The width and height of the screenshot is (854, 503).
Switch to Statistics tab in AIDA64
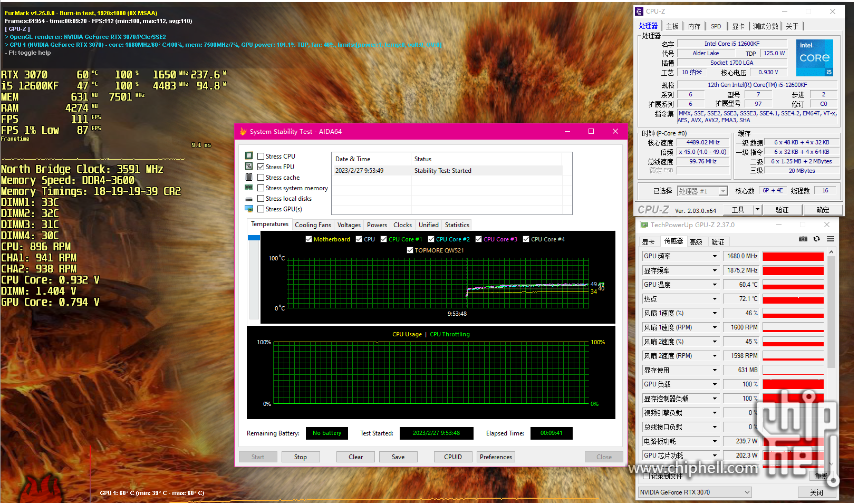456,224
